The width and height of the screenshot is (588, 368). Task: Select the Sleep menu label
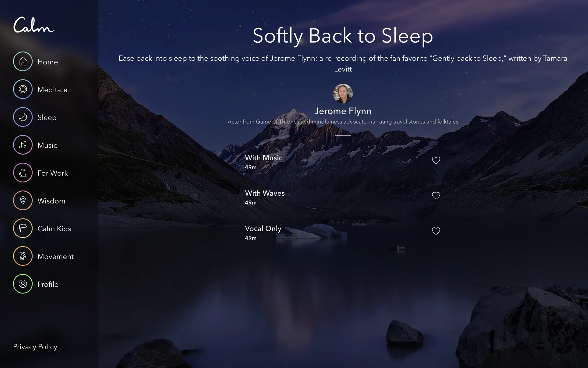coord(47,117)
